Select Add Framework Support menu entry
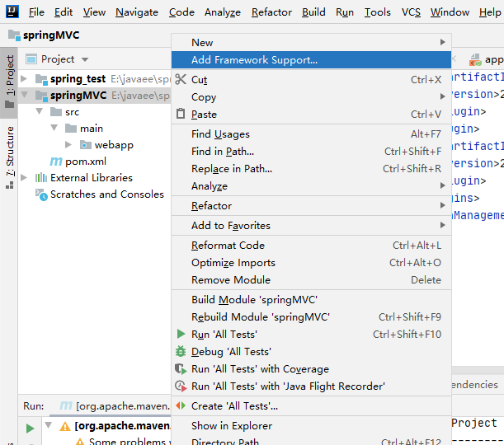Viewport: 504px width, 445px height. coord(311,59)
